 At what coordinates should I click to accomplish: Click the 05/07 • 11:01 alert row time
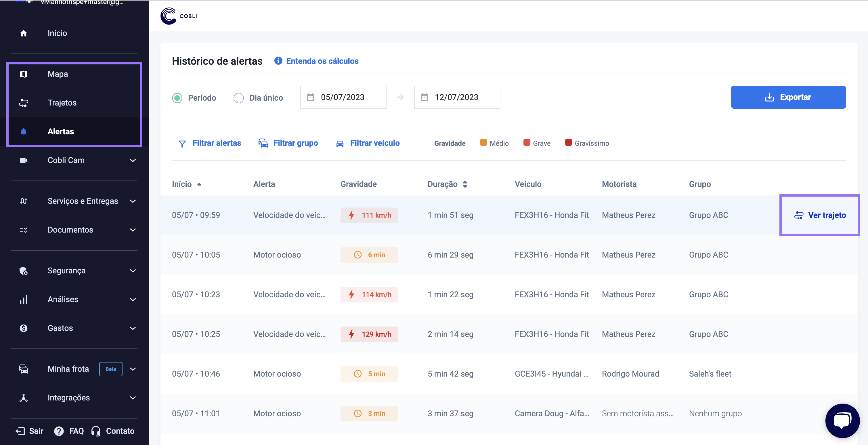point(196,414)
